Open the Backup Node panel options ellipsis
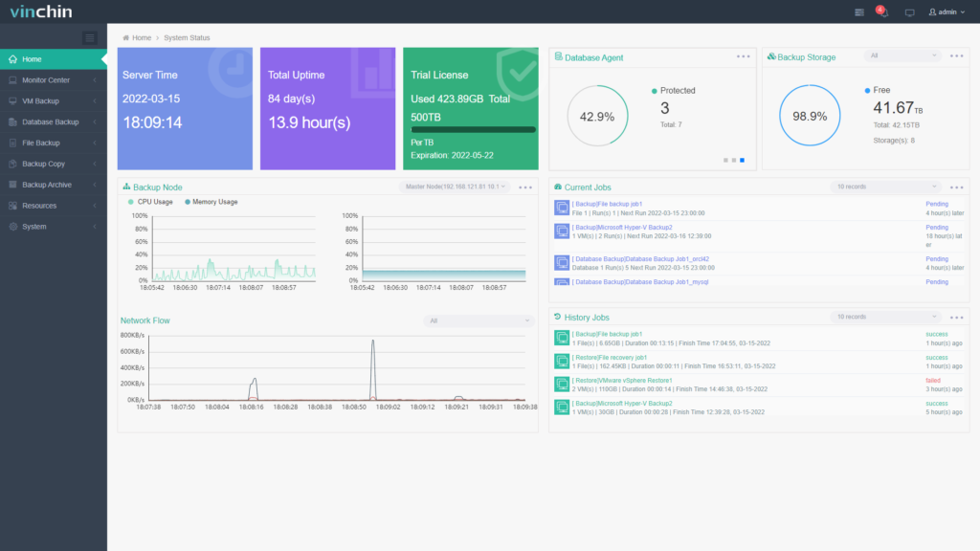The height and width of the screenshot is (551, 980). click(x=524, y=188)
